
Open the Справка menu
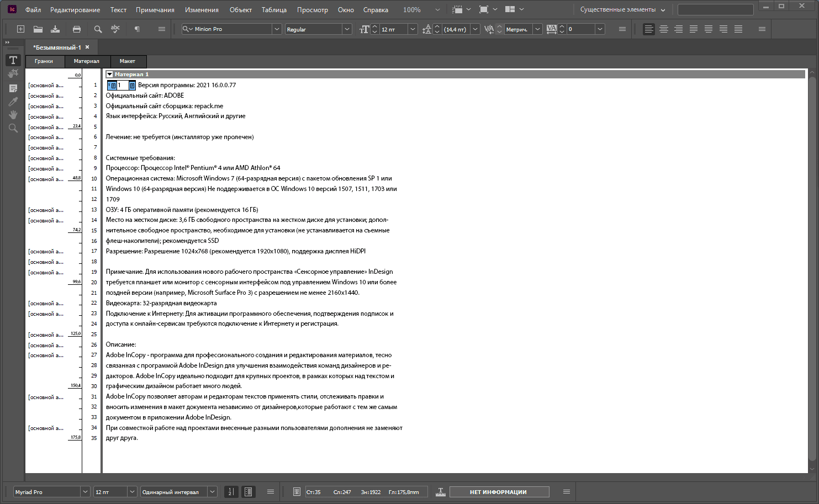click(x=376, y=10)
